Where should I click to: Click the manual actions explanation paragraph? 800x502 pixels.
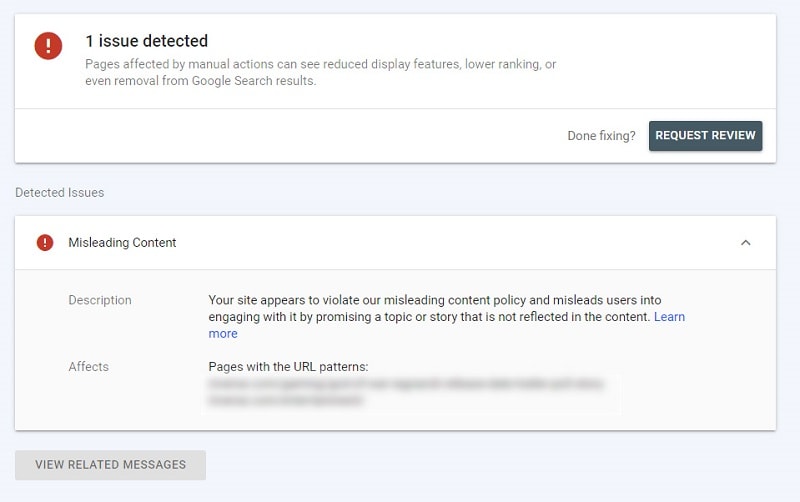(320, 72)
